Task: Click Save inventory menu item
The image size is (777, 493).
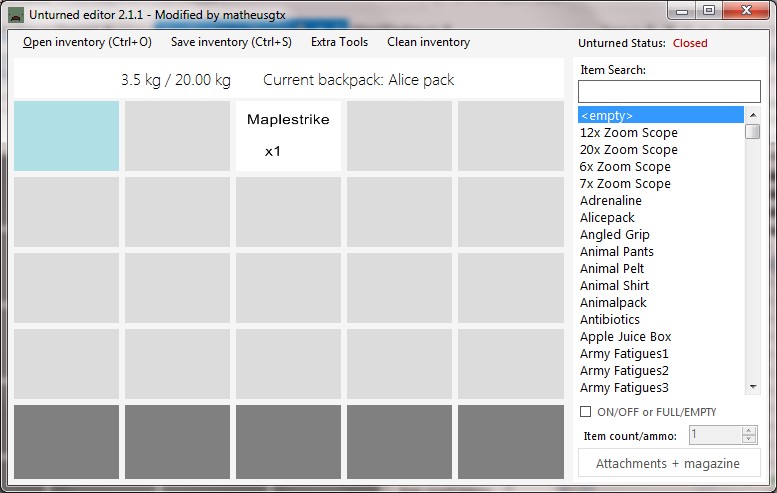Action: point(231,42)
